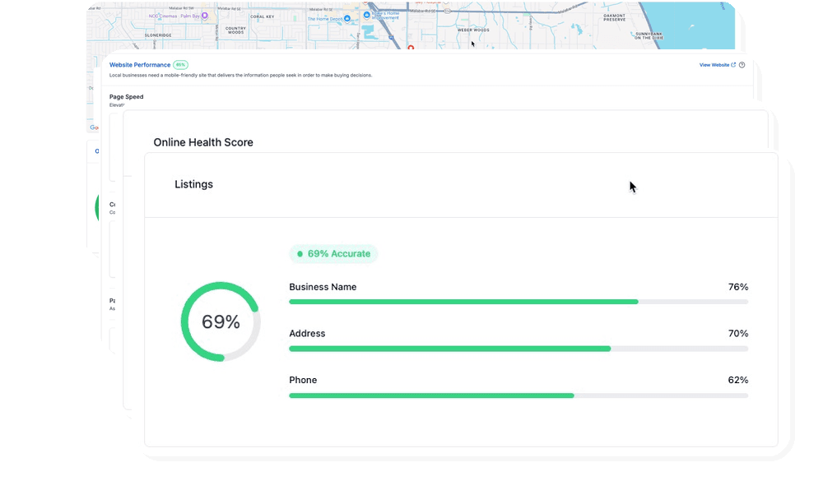Click the Address progress bar

[518, 349]
